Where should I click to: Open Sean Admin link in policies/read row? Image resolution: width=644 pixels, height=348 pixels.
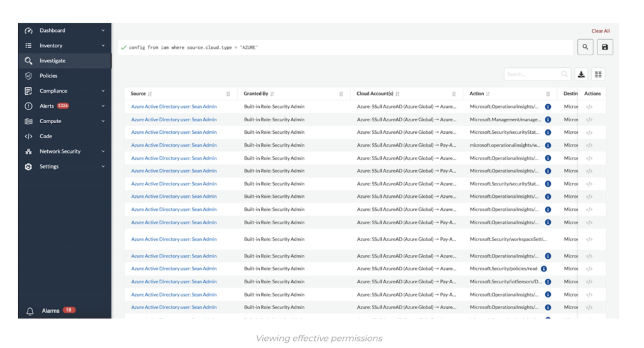click(x=174, y=268)
